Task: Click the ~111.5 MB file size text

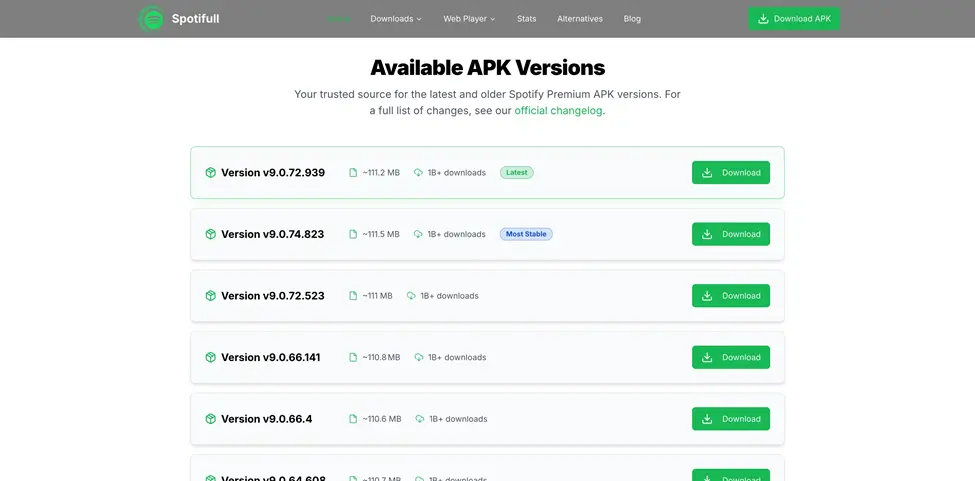Action: point(381,234)
